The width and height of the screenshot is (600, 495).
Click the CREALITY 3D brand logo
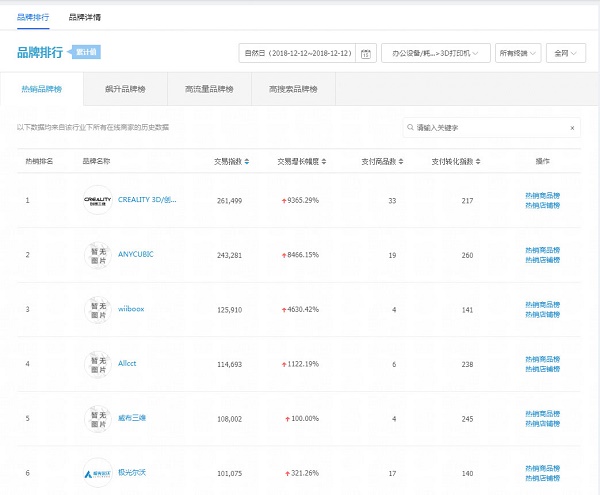(x=98, y=200)
